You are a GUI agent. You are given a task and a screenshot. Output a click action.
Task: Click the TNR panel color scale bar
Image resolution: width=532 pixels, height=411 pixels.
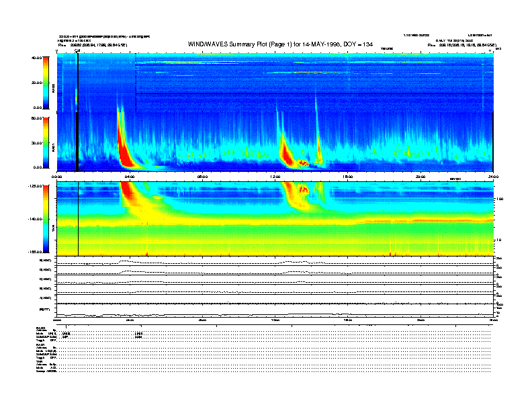pos(46,219)
